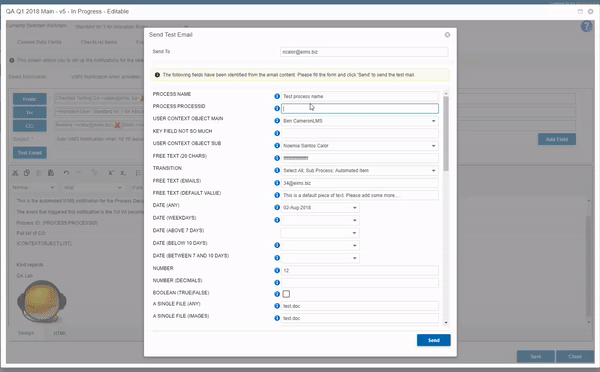Open the TRANSITION dropdown

434,171
